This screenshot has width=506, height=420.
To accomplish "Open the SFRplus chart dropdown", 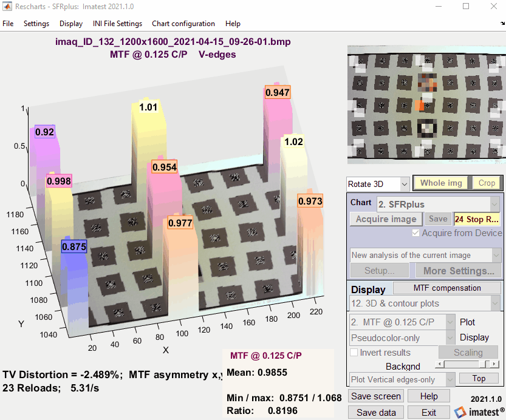I will point(438,205).
